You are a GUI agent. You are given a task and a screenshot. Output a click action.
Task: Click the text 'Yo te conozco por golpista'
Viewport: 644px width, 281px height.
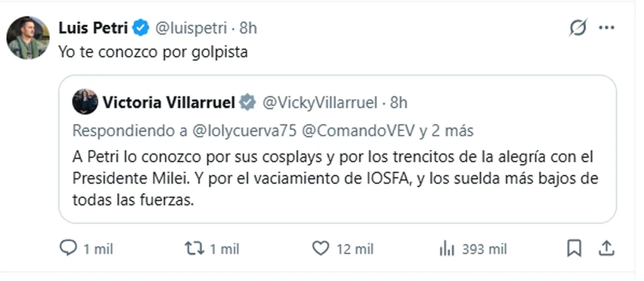153,53
